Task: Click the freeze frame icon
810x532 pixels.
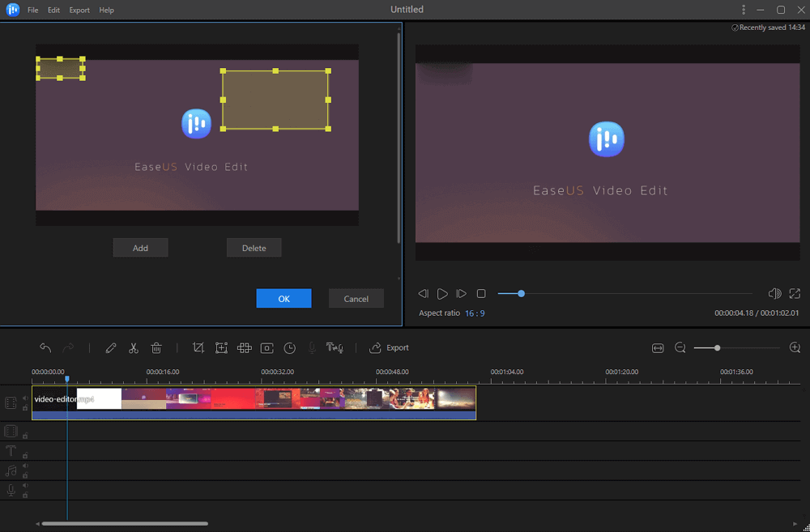Action: coord(267,347)
